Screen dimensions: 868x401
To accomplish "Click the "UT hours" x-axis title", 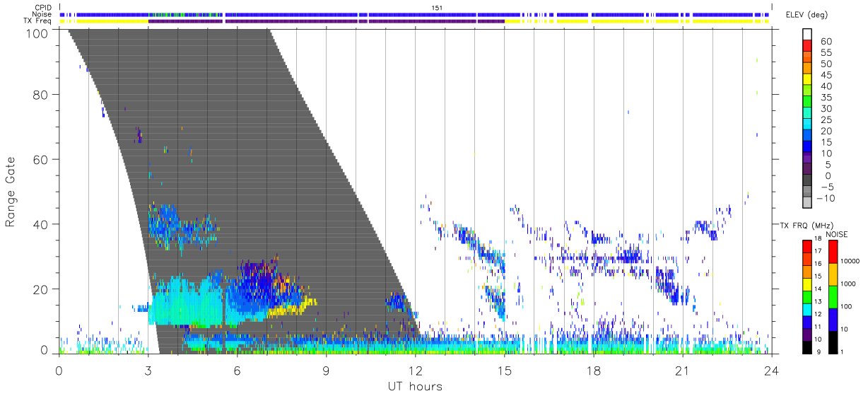I will tap(415, 386).
